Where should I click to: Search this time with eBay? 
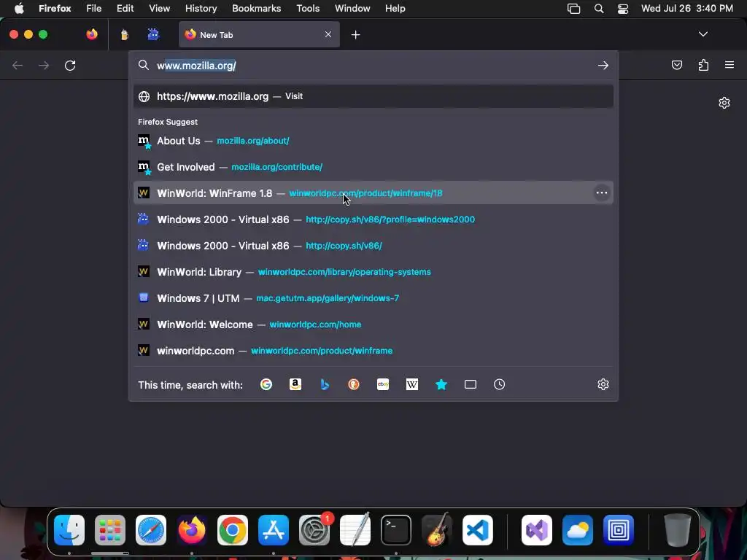coord(383,384)
